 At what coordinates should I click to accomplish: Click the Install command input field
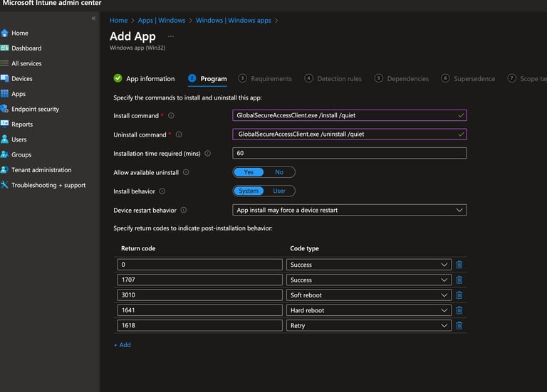click(350, 115)
